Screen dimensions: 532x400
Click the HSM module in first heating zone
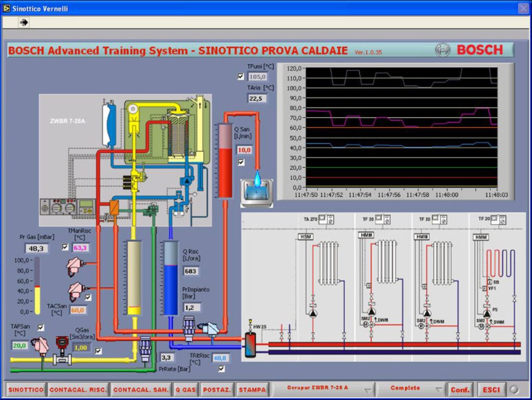click(305, 236)
